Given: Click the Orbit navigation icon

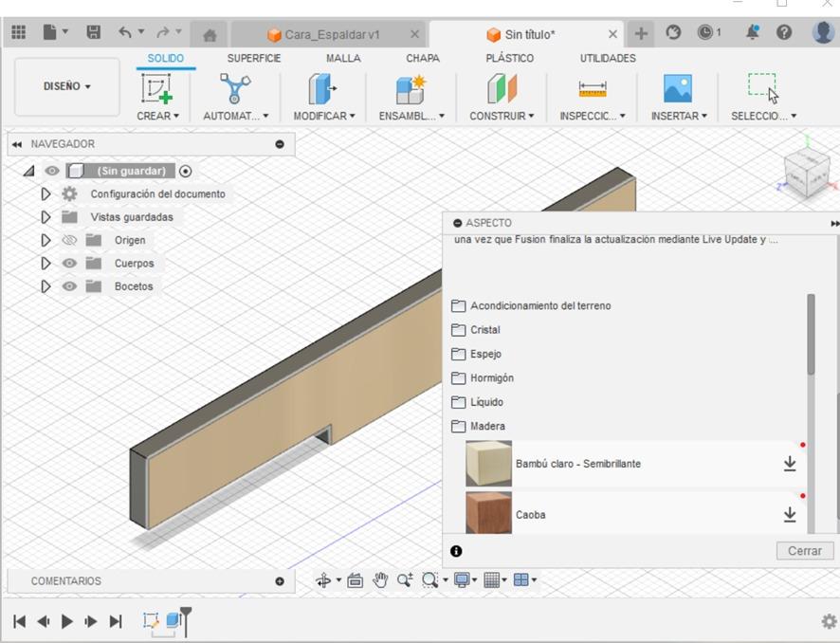Looking at the screenshot, I should tap(323, 579).
